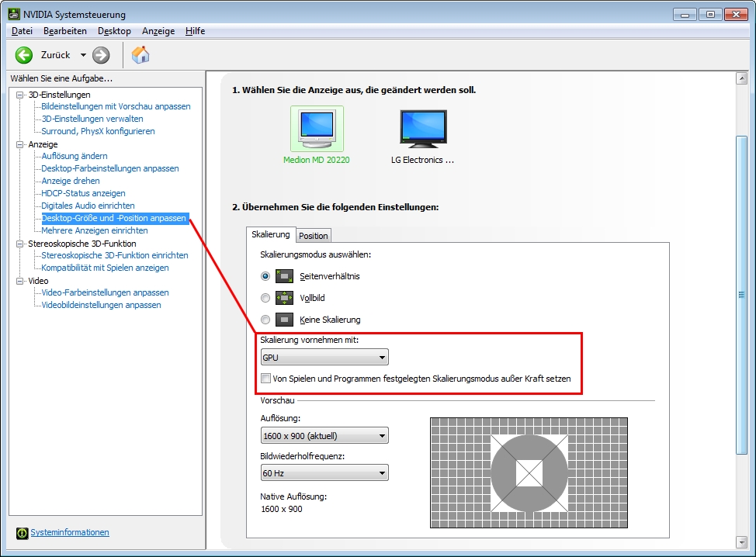Click the vertical scrollbar thumb
The width and height of the screenshot is (756, 557).
741,295
